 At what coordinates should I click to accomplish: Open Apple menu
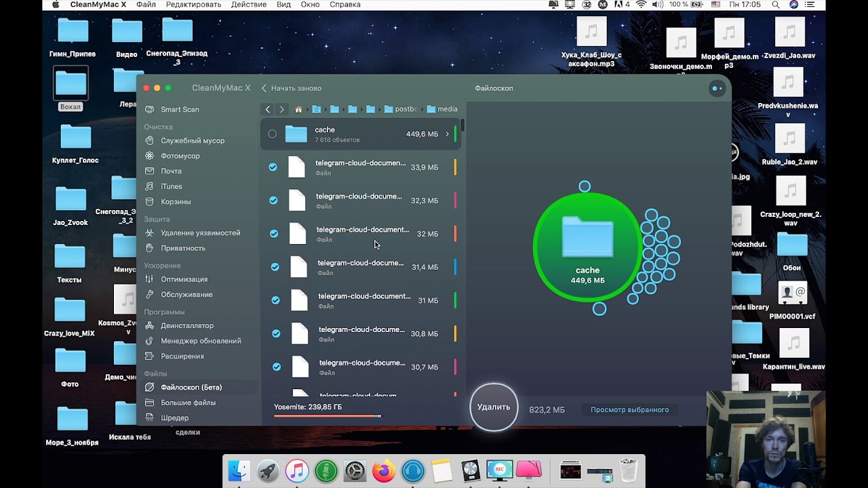(56, 5)
